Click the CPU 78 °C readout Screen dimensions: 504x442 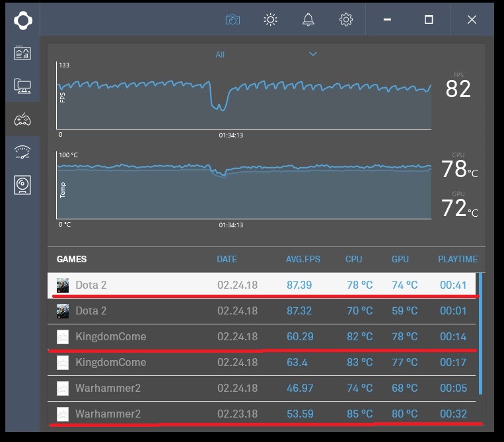click(x=459, y=168)
